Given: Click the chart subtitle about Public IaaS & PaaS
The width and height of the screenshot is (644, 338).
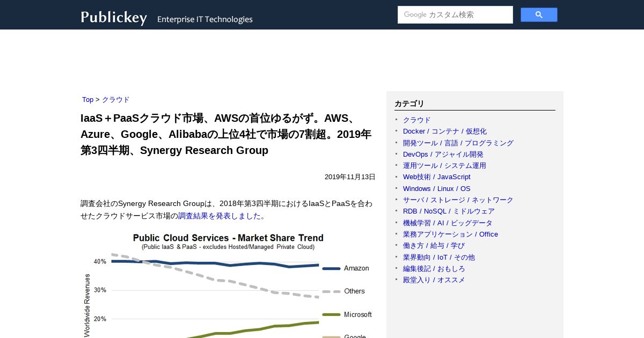Looking at the screenshot, I should tap(228, 247).
